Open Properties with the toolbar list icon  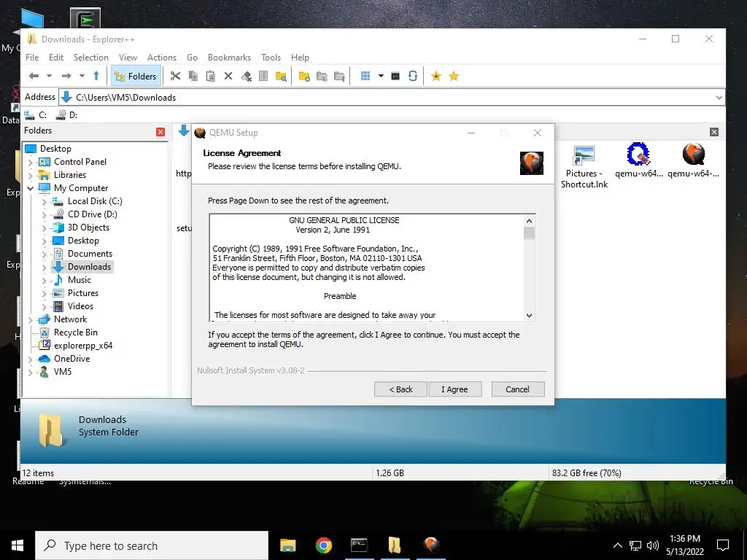click(x=263, y=76)
